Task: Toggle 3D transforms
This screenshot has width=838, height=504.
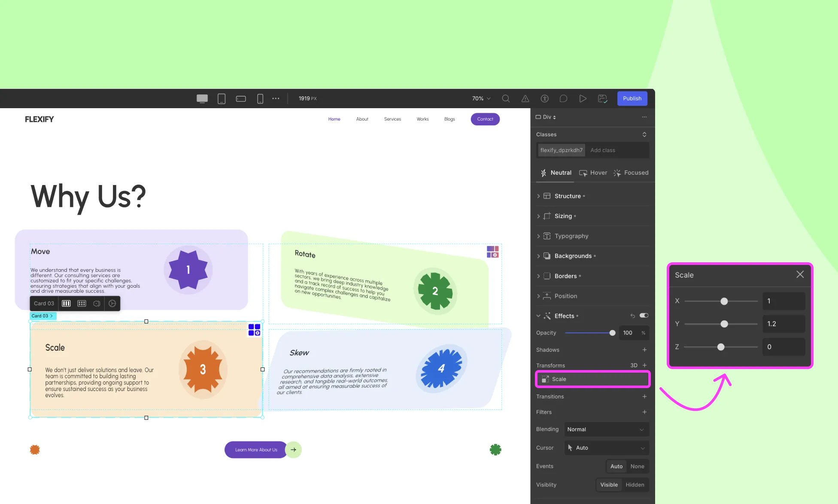Action: [634, 365]
